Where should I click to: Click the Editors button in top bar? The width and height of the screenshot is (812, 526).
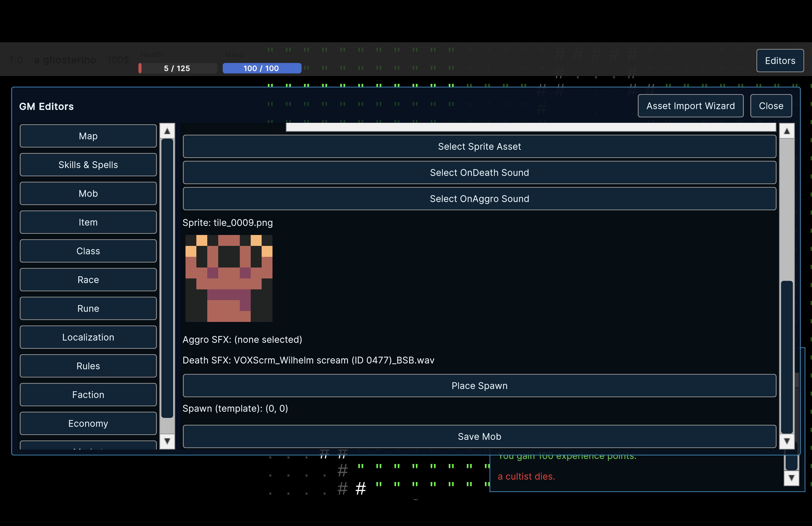[x=780, y=61]
